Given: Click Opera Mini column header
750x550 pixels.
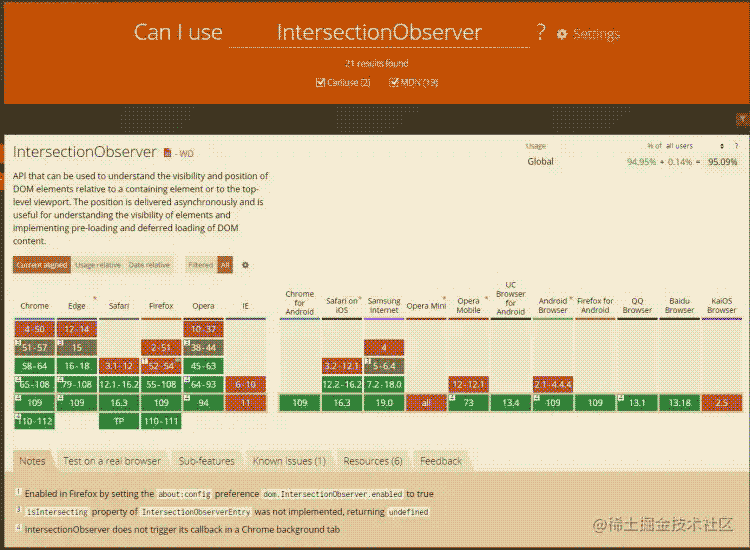Looking at the screenshot, I should point(426,306).
